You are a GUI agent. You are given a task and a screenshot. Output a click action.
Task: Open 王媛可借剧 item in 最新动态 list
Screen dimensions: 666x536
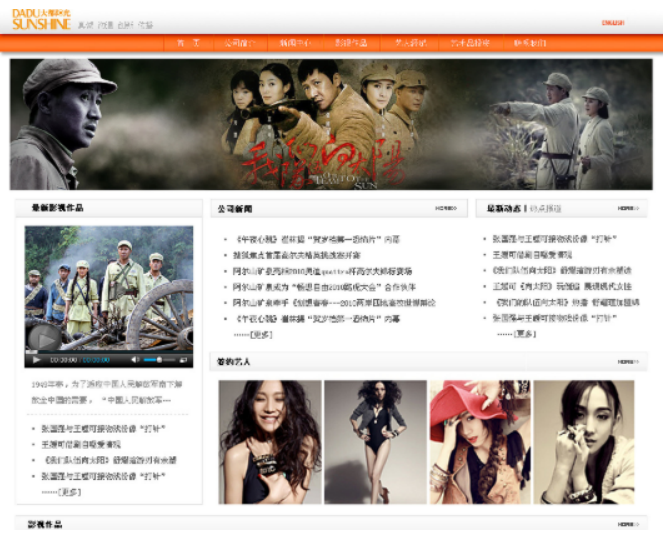(532, 255)
